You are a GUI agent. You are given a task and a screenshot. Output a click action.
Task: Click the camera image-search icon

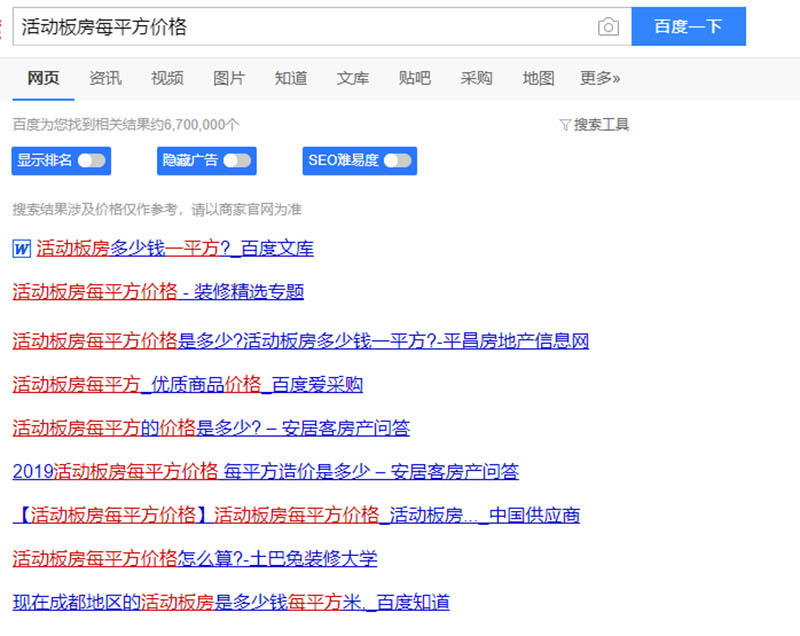608,27
